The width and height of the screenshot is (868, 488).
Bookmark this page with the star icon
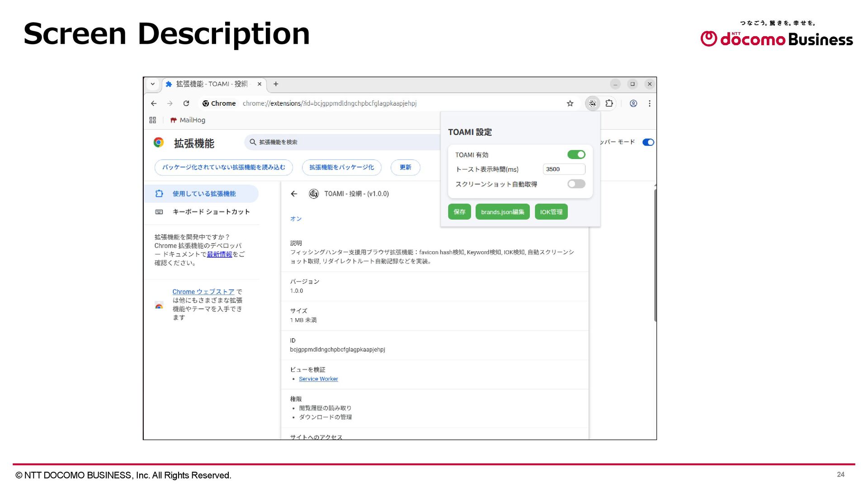coord(570,103)
